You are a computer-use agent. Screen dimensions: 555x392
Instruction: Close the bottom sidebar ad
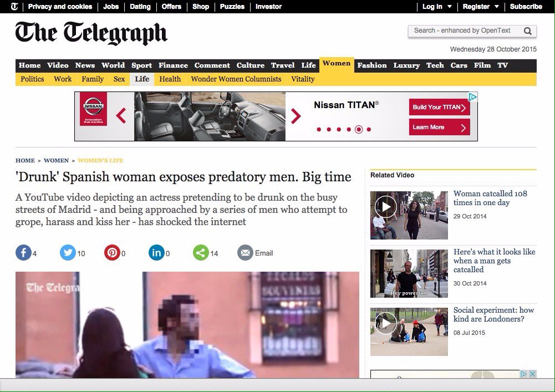click(532, 374)
